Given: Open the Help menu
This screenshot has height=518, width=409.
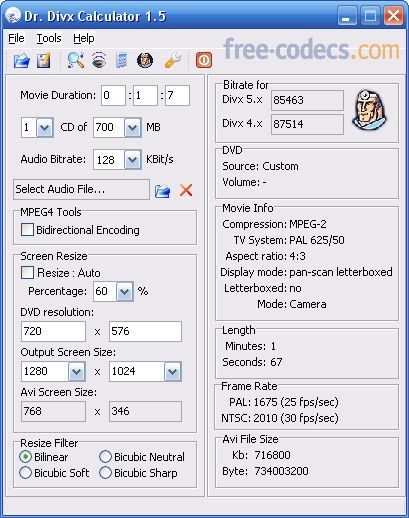Looking at the screenshot, I should pos(84,38).
